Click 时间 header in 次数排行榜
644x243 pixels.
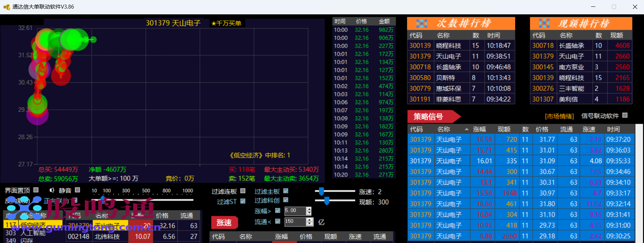[493, 35]
